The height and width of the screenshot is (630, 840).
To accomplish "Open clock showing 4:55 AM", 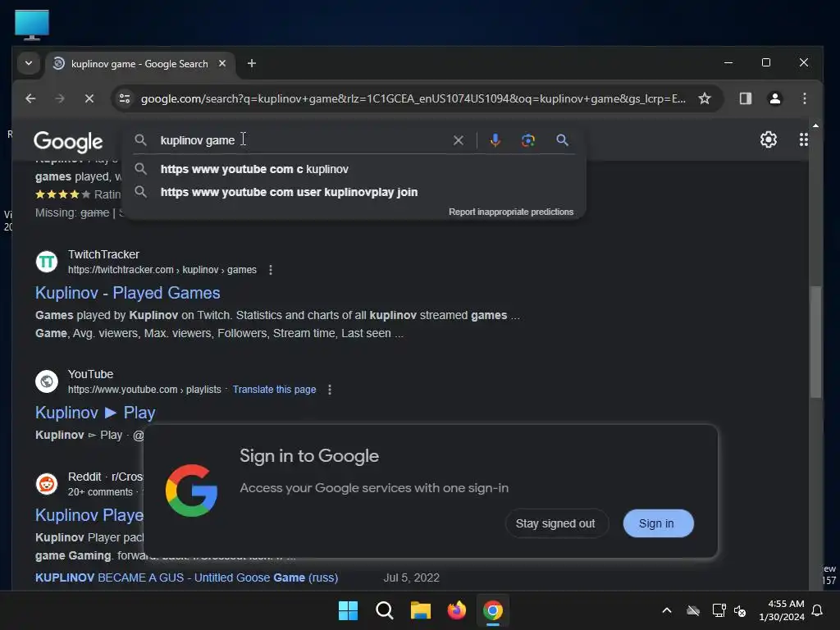I will point(782,610).
